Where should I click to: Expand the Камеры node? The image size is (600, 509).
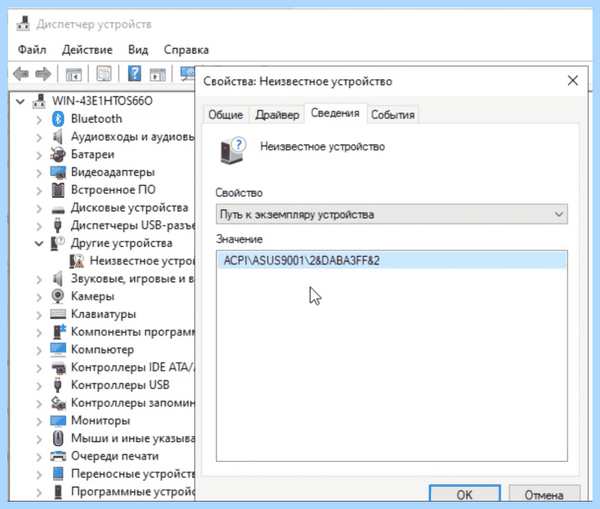coord(39,297)
